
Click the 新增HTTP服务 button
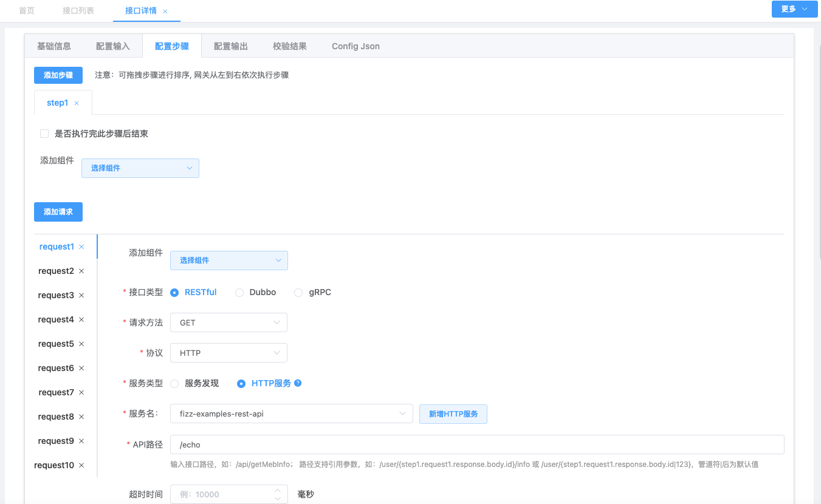[x=453, y=414]
